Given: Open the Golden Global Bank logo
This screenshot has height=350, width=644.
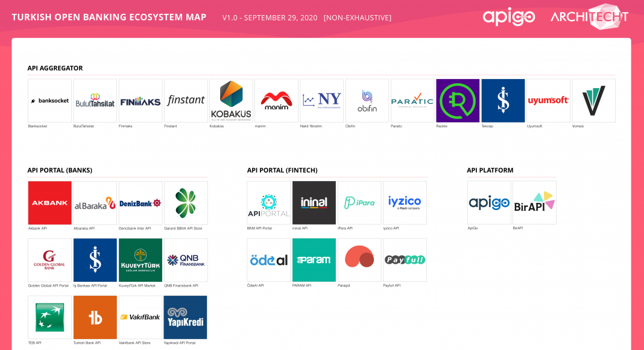Looking at the screenshot, I should point(49,260).
